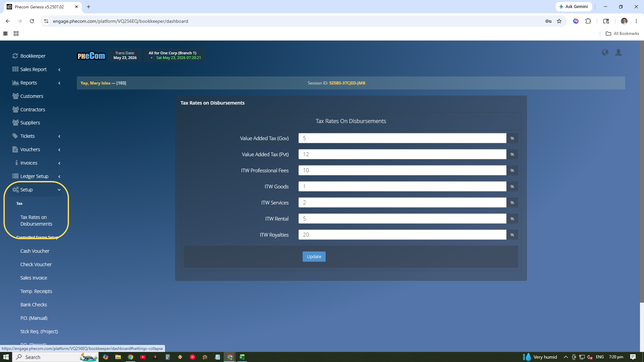The image size is (644, 362).
Task: Click the user name Yap, Mary Isles
Action: (x=95, y=83)
